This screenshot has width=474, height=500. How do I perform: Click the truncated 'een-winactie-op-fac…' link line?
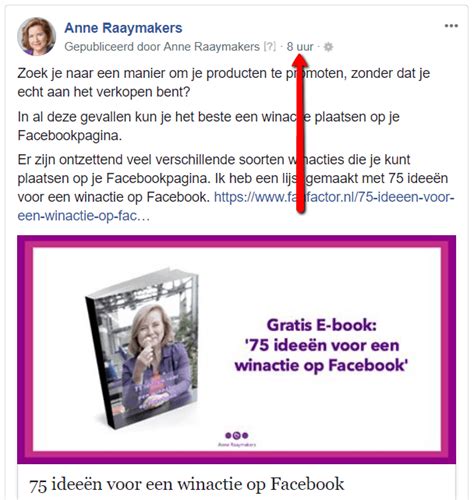tap(84, 216)
